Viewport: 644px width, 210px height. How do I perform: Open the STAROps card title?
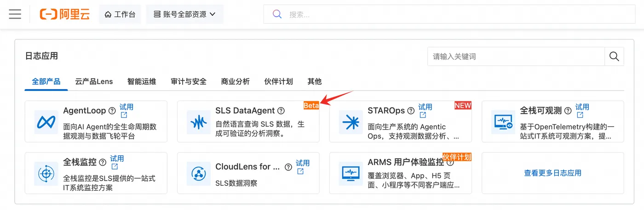click(386, 111)
